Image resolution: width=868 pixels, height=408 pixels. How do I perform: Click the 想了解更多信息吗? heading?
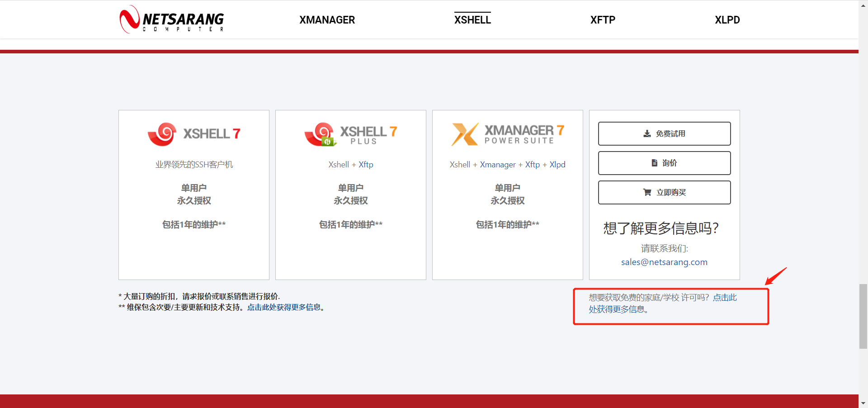coord(661,228)
